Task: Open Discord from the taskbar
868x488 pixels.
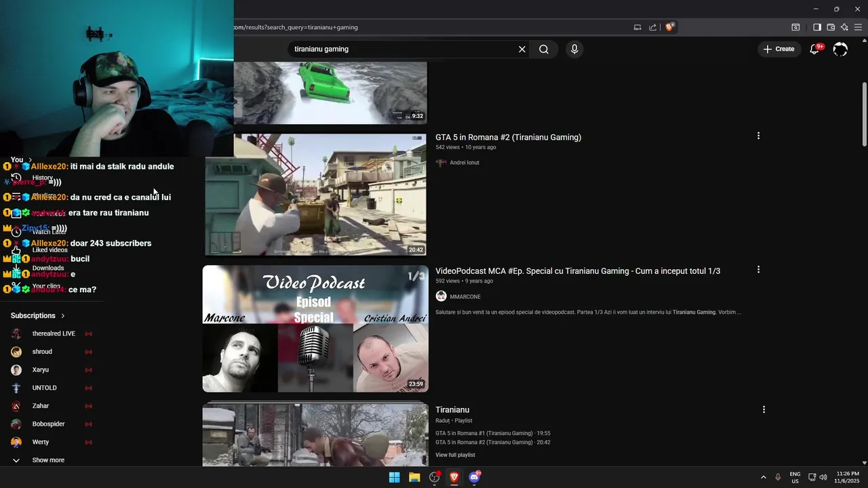Action: [475, 477]
